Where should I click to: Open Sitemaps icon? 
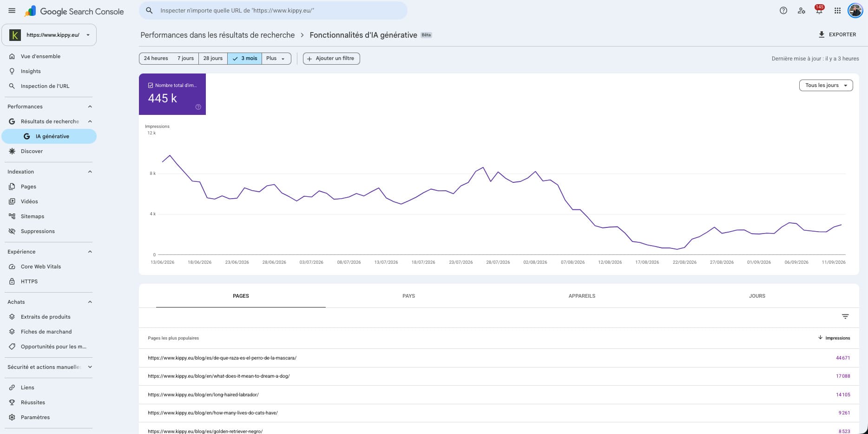[12, 216]
